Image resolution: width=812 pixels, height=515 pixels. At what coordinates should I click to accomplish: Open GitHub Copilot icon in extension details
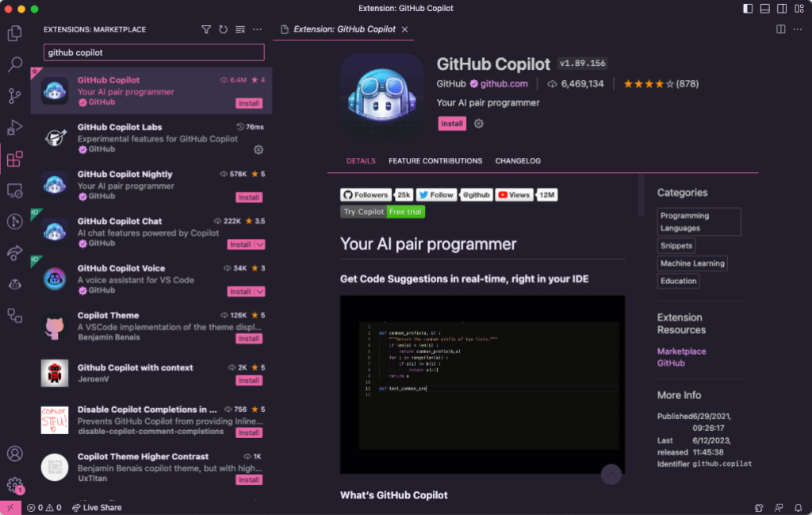[382, 95]
